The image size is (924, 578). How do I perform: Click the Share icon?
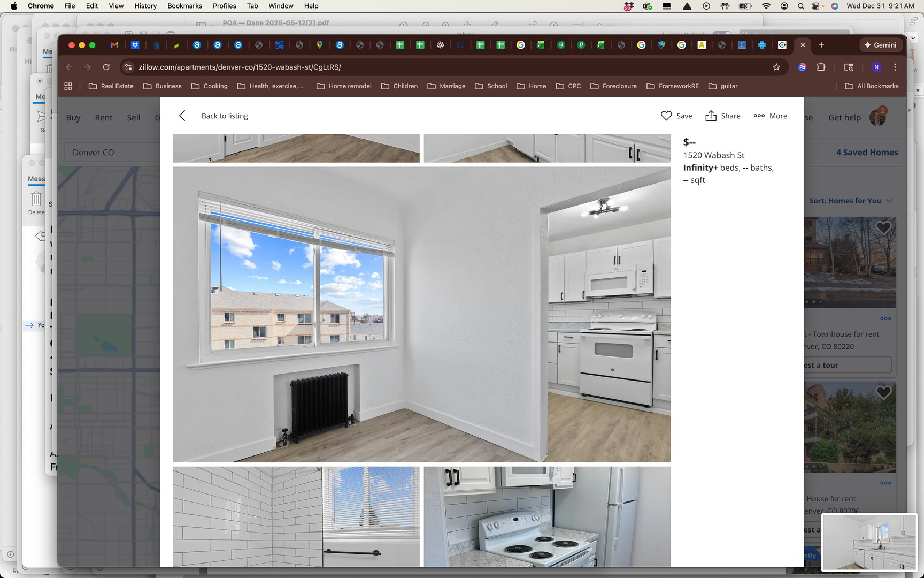(711, 116)
